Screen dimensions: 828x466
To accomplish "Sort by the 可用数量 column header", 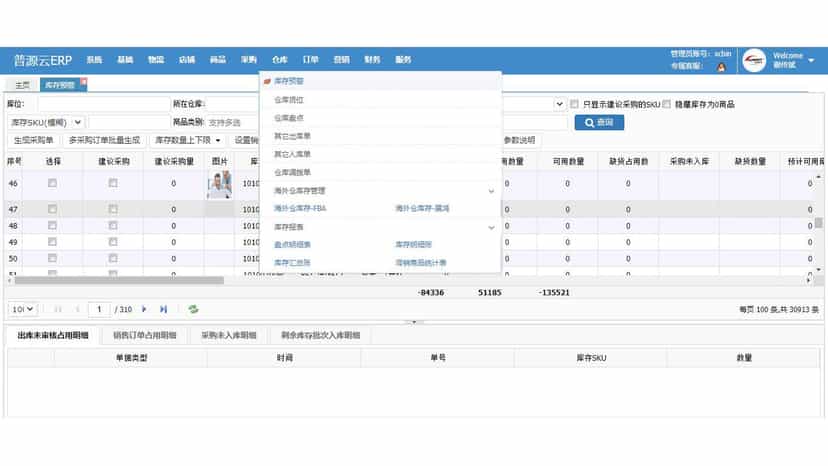I will pyautogui.click(x=568, y=161).
